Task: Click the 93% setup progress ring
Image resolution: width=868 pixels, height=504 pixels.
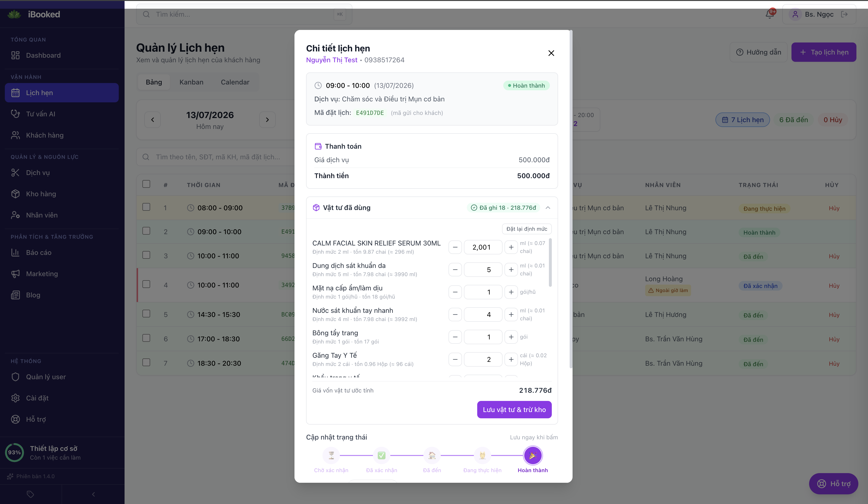Action: 14,452
